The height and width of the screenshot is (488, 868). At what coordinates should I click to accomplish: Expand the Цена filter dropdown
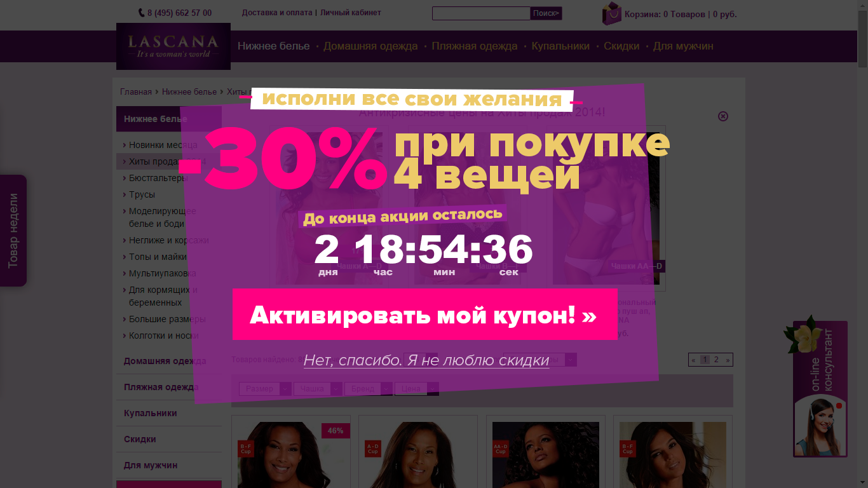417,389
